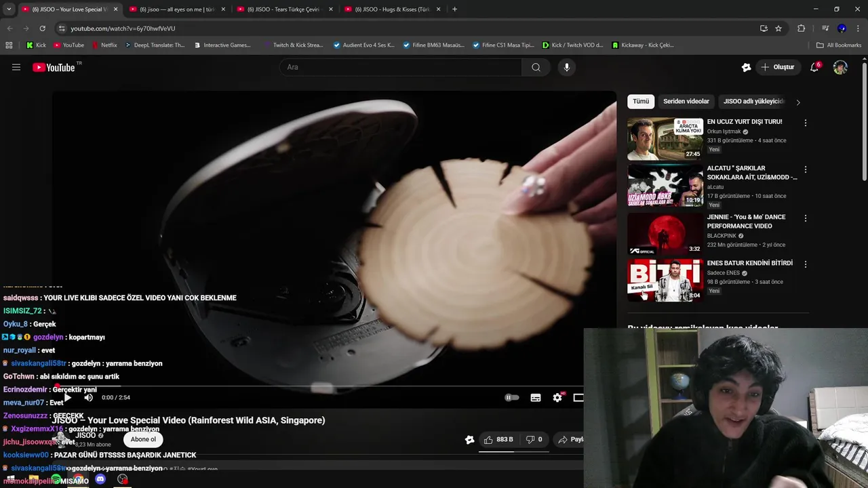
Task: Switch to jisoo all eyes on me tab
Action: coord(177,9)
